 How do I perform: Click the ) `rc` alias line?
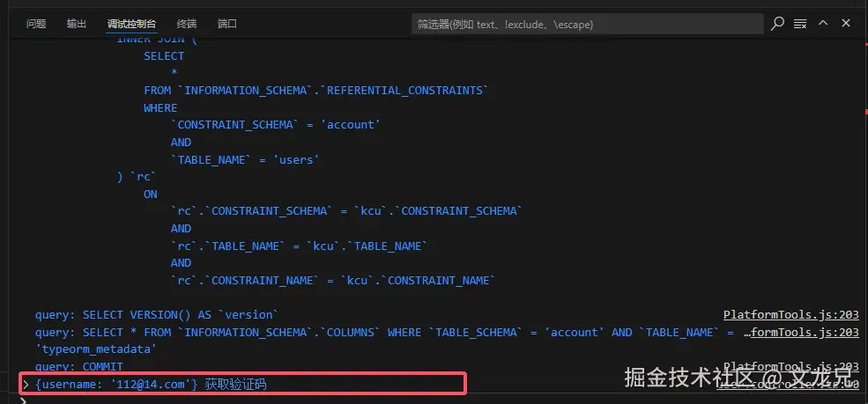pos(137,177)
